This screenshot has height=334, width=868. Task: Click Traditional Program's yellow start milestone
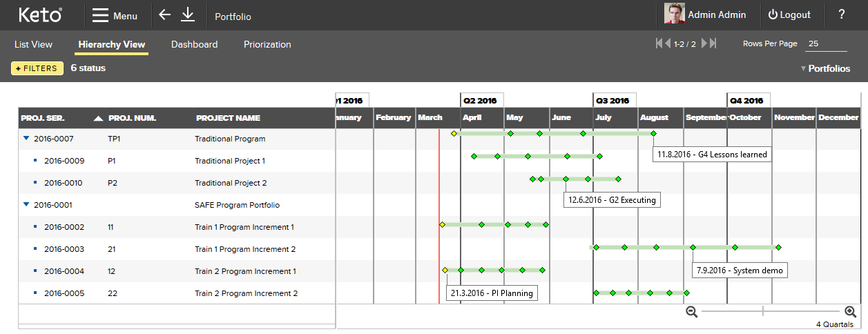(454, 133)
